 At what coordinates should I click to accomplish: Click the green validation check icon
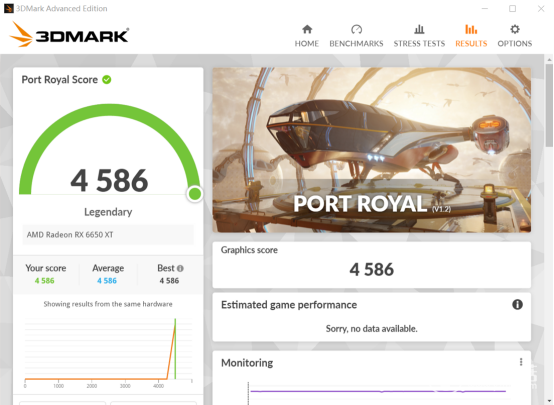coord(107,80)
